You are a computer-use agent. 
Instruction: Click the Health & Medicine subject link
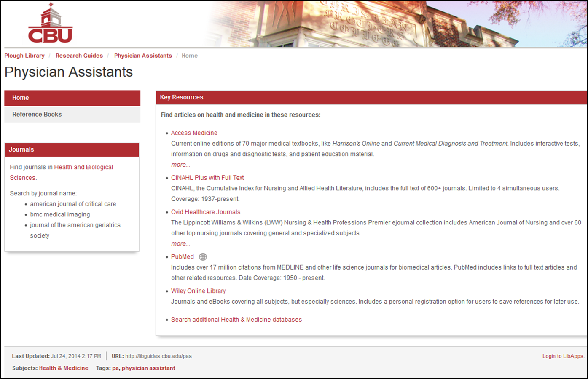pyautogui.click(x=64, y=368)
